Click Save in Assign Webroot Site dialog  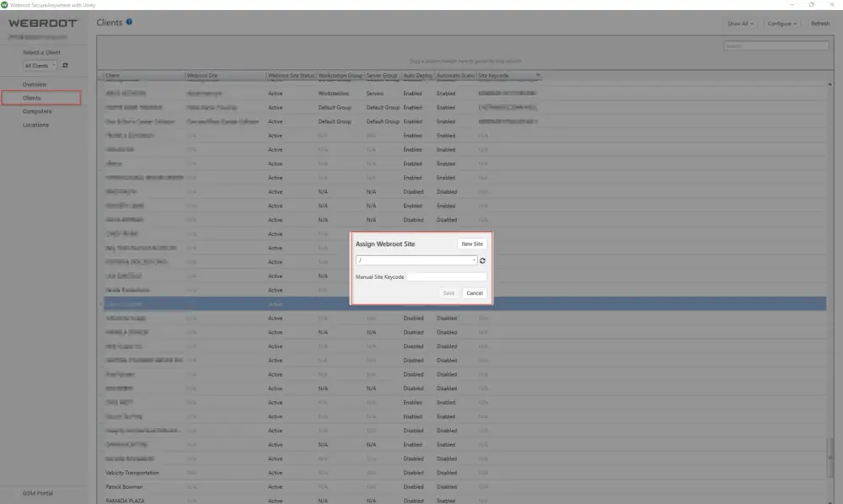pos(448,293)
